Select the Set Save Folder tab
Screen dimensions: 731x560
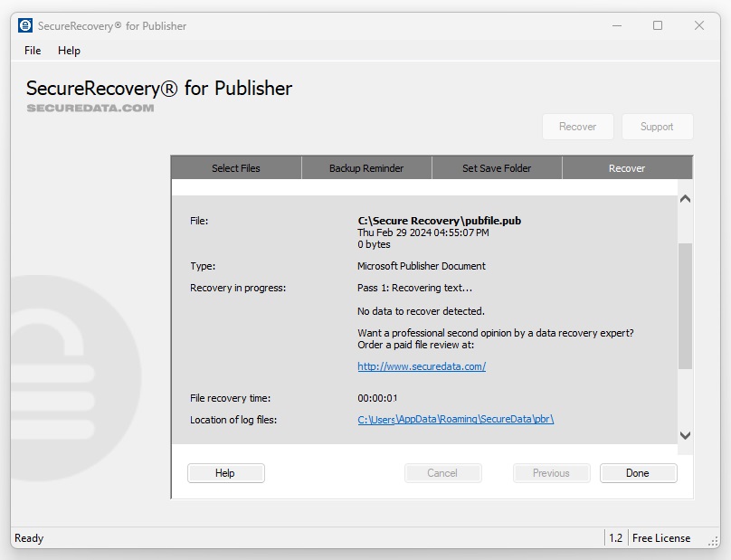click(497, 168)
